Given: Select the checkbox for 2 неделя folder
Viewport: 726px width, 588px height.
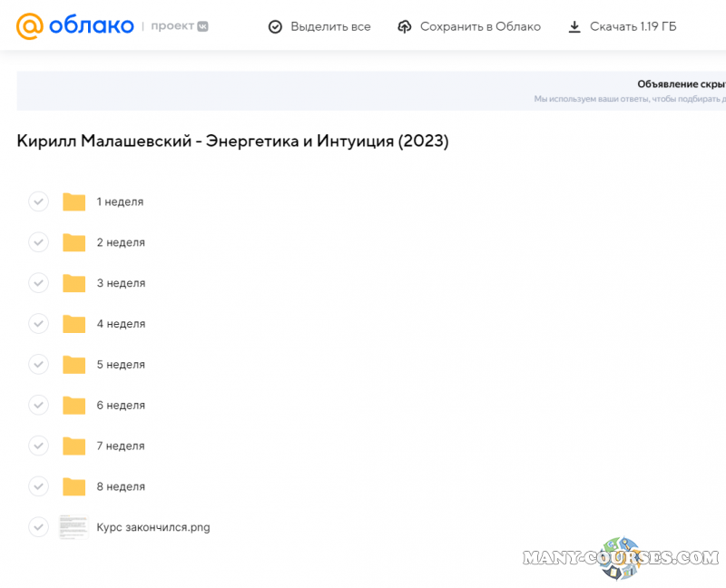Looking at the screenshot, I should pyautogui.click(x=38, y=242).
